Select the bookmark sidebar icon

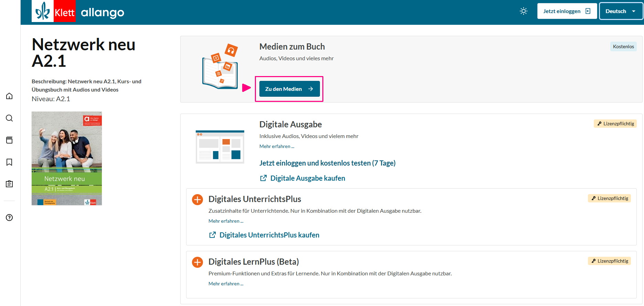[x=9, y=162]
